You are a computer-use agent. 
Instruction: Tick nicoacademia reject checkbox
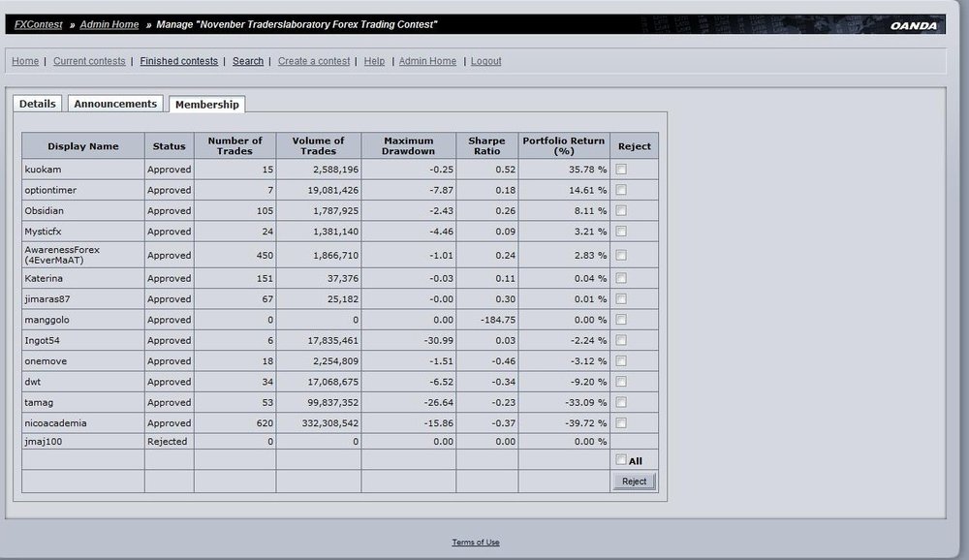pos(621,422)
